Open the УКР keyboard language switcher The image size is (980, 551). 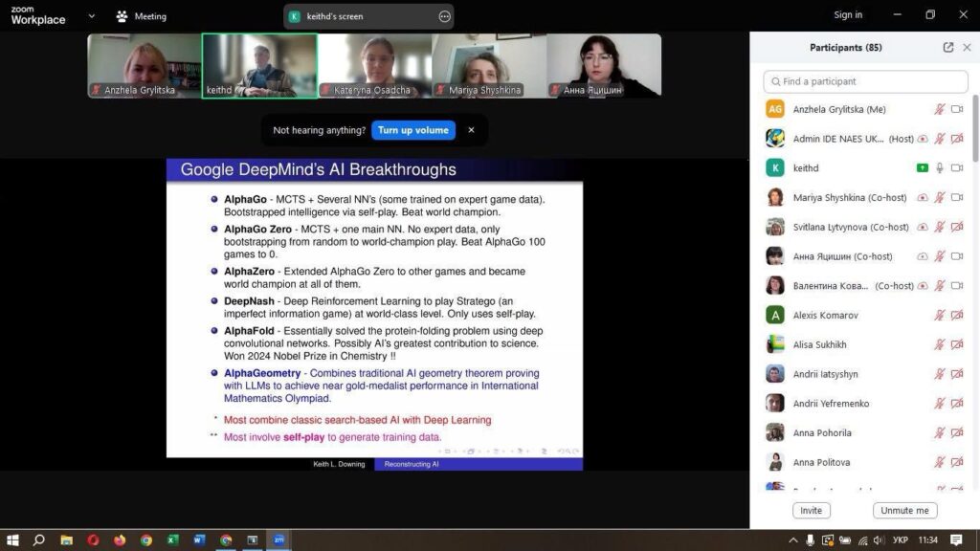coord(900,540)
